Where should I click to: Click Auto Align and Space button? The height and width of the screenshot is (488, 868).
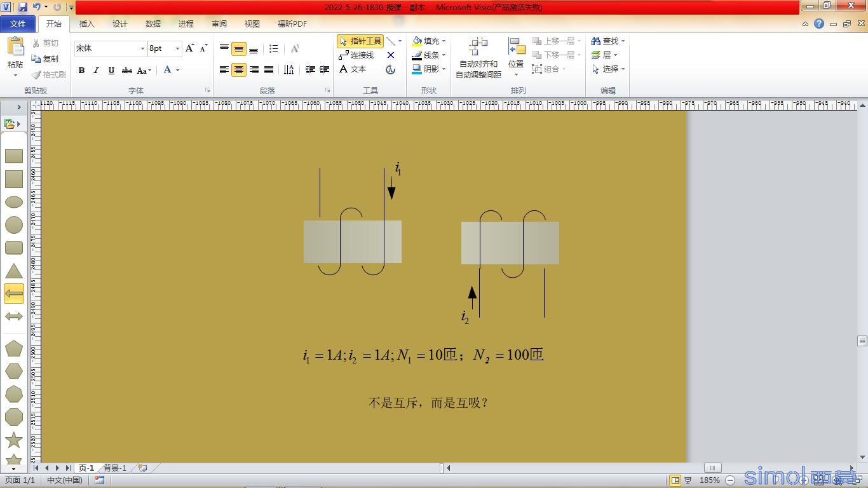point(478,58)
